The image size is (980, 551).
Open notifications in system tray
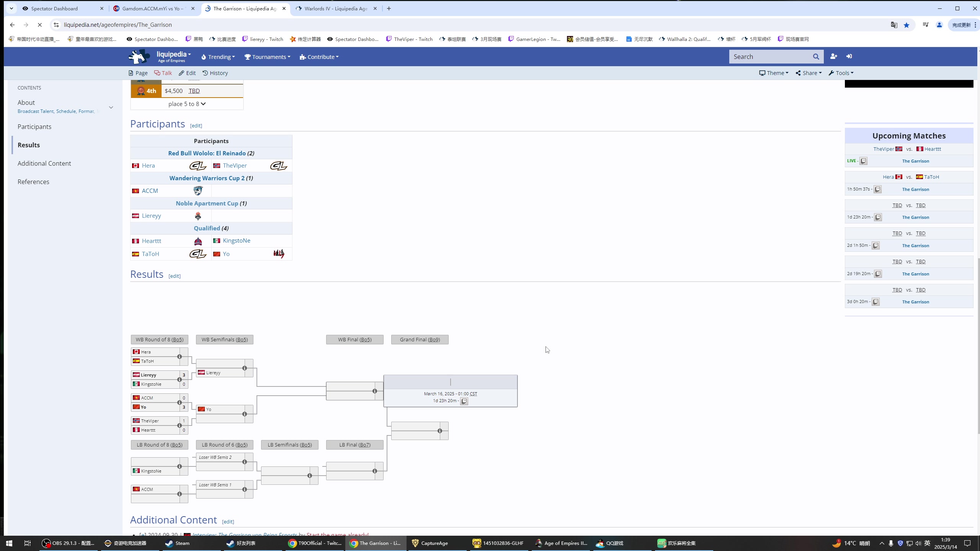click(967, 543)
